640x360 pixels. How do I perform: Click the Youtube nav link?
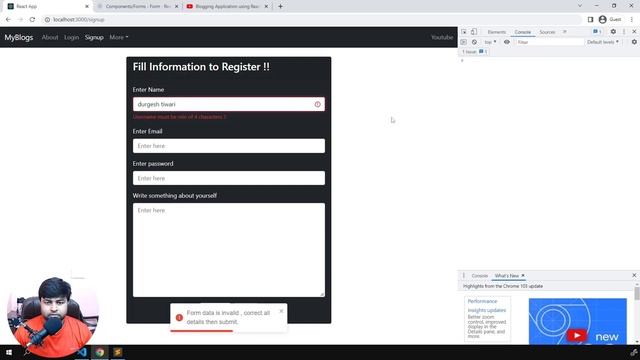pos(442,37)
